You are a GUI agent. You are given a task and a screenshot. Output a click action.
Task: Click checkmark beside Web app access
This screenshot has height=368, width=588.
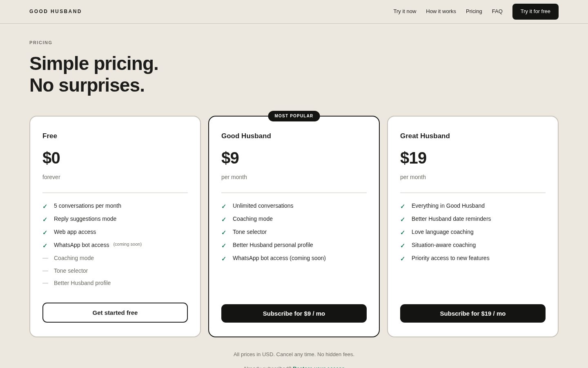45,233
